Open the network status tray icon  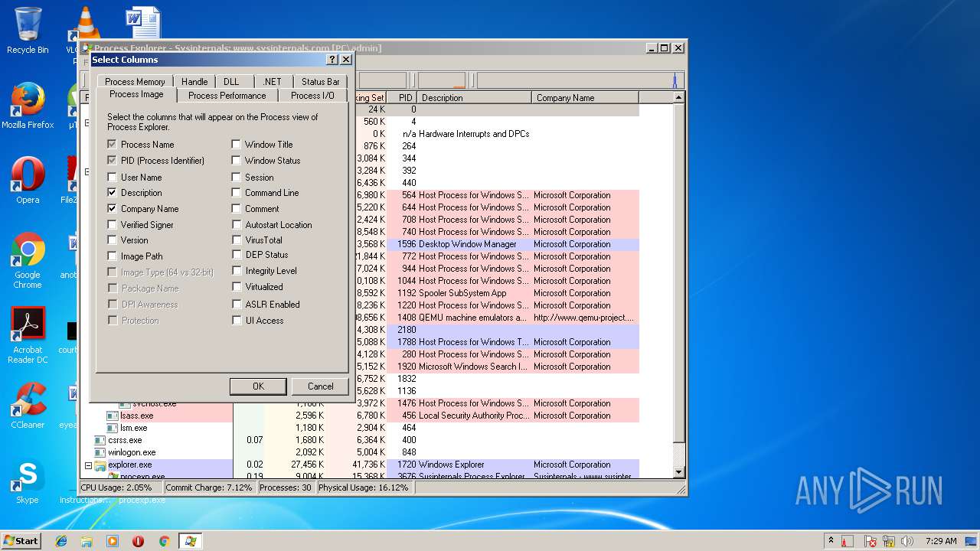[889, 541]
